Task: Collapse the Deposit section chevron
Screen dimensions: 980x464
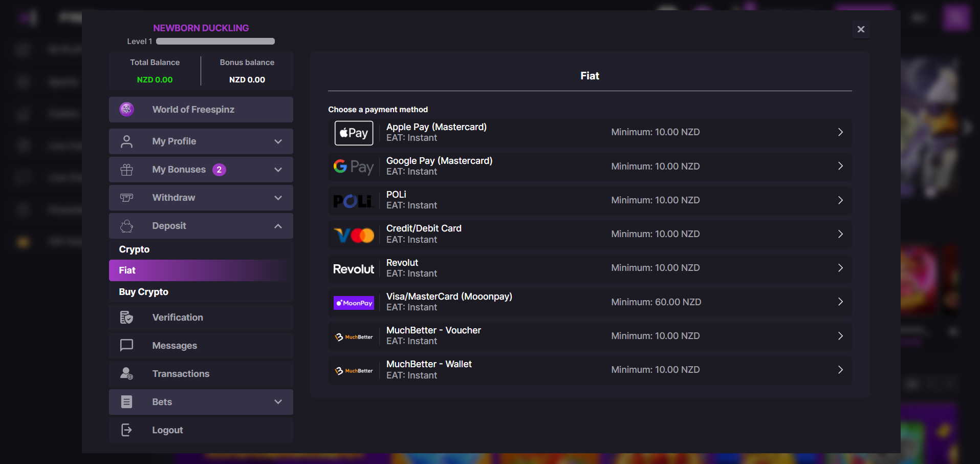Action: [x=278, y=226]
